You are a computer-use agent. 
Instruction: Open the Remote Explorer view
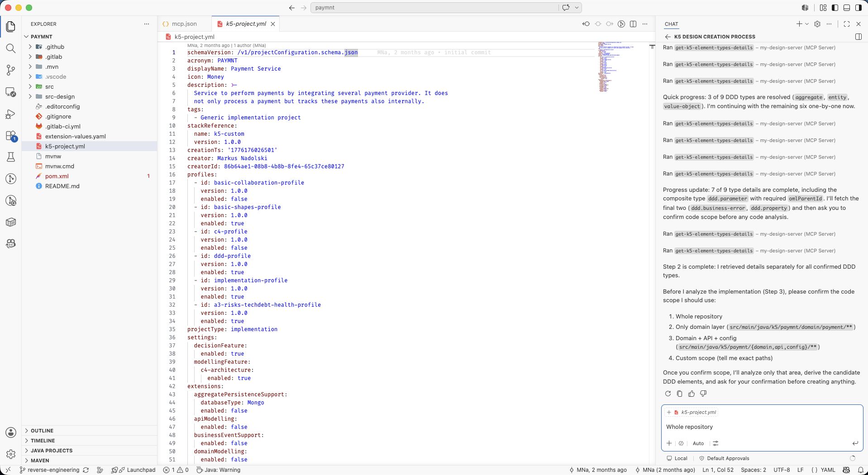click(x=11, y=92)
